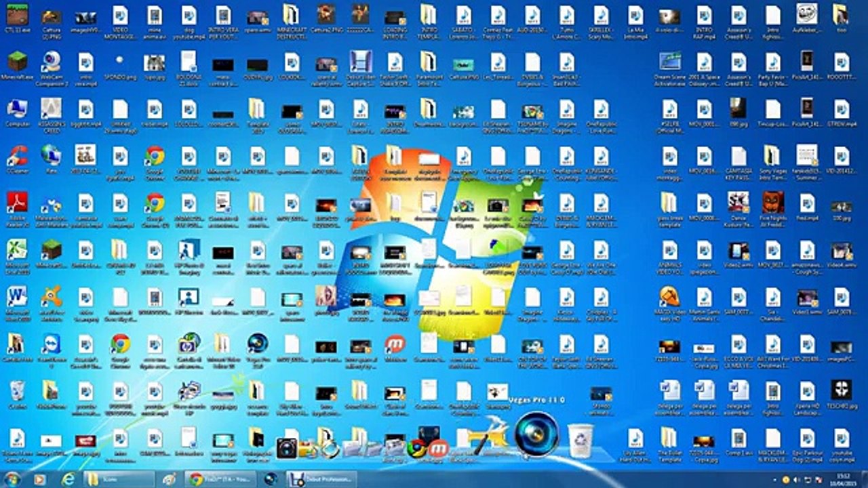This screenshot has width=868, height=488.
Task: Launch Windows Media Player from the taskbar
Action: 39,479
